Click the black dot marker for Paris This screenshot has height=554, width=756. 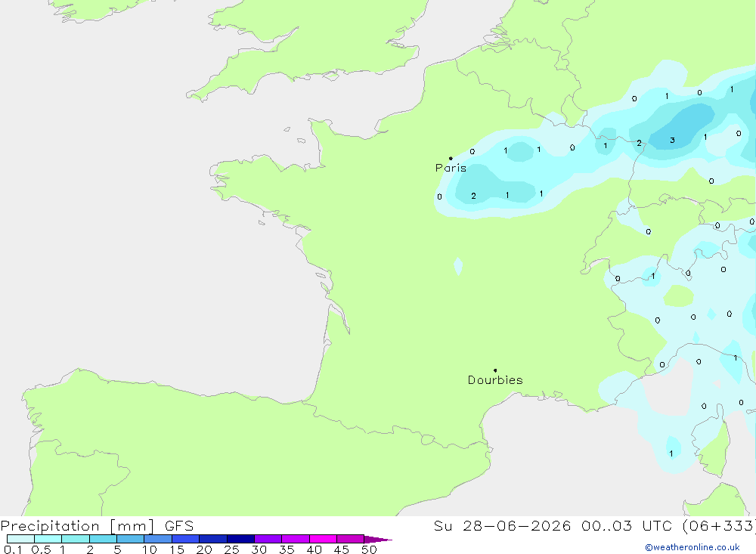(x=451, y=158)
